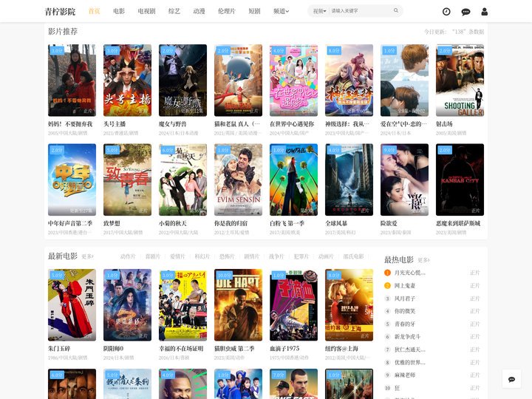The height and width of the screenshot is (399, 532).
Task: Filter latest movies by 爱情片
Action: point(177,256)
